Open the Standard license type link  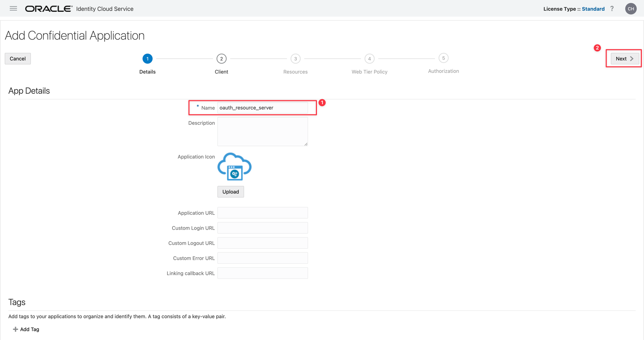coord(593,9)
